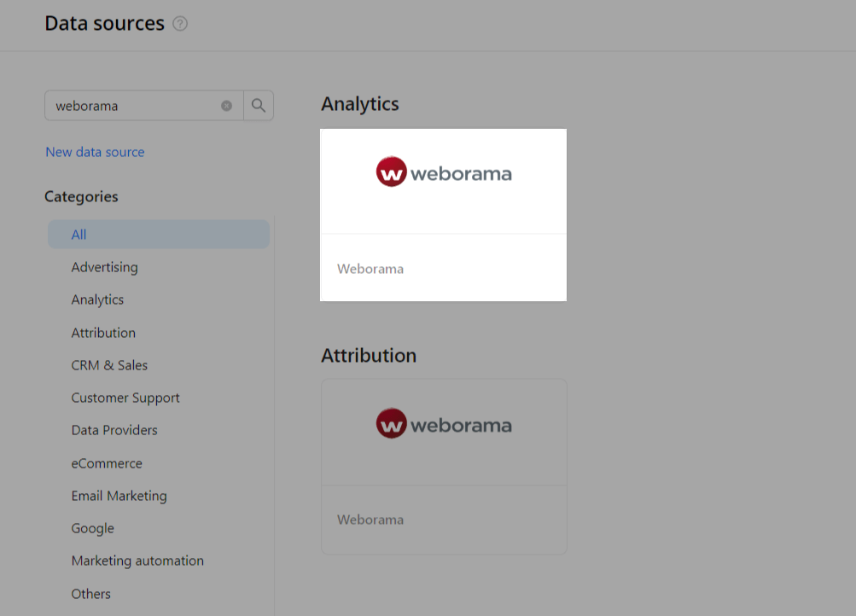
Task: Click inside the weborama search field
Action: coord(132,106)
